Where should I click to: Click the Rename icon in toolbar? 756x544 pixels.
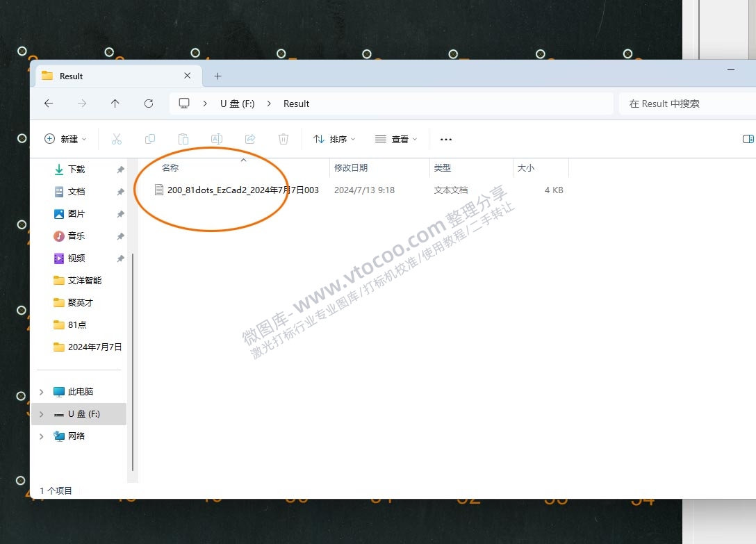coord(217,139)
